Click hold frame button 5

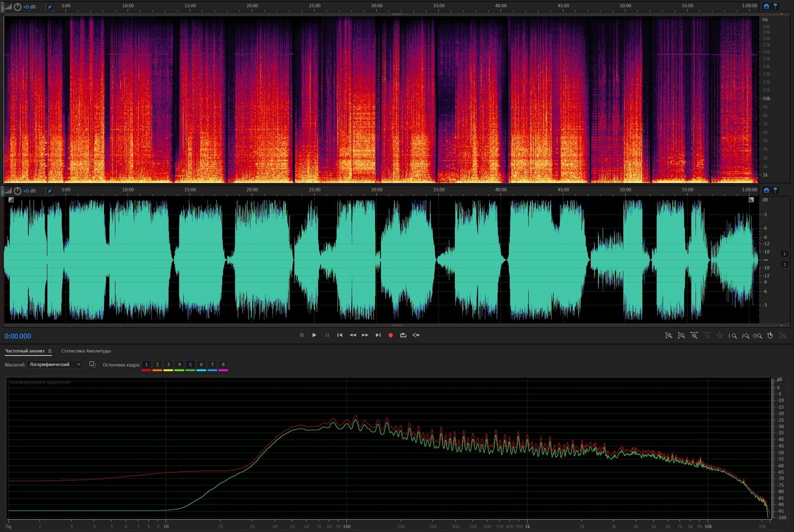coord(191,365)
